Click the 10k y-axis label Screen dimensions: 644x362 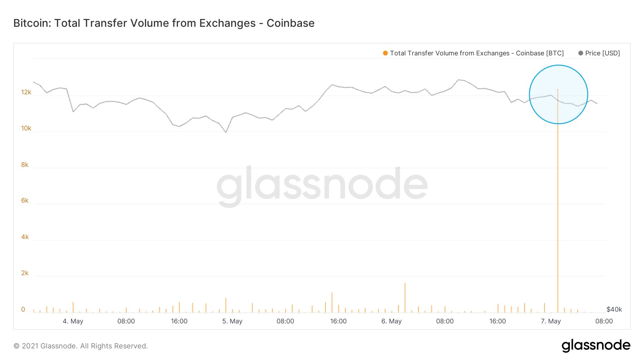[x=26, y=128]
